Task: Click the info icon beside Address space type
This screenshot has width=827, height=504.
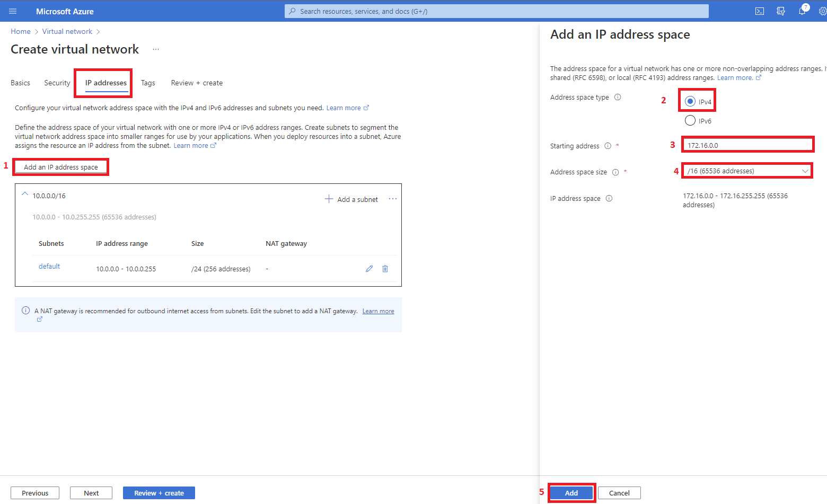Action: pyautogui.click(x=618, y=98)
